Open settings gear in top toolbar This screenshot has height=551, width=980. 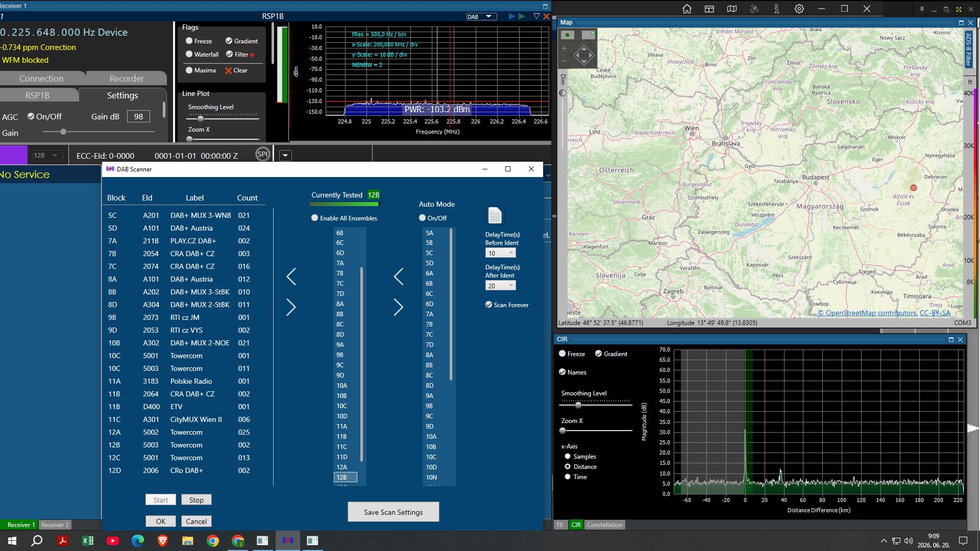coord(799,9)
